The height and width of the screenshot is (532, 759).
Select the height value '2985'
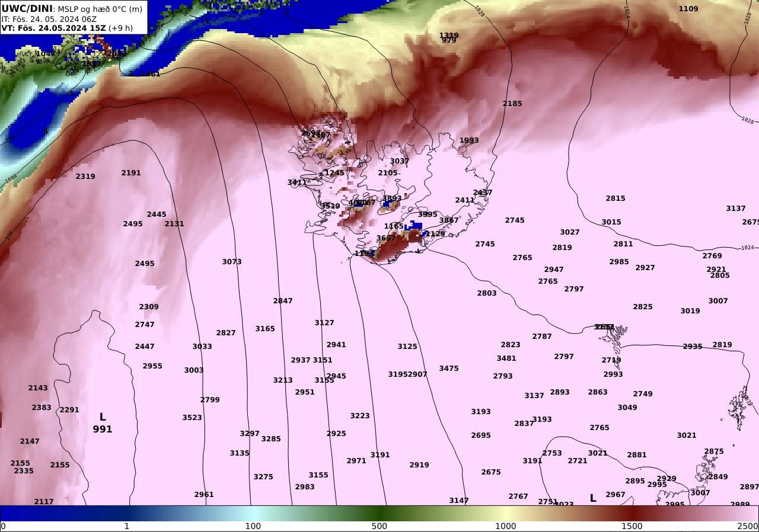[x=619, y=262]
